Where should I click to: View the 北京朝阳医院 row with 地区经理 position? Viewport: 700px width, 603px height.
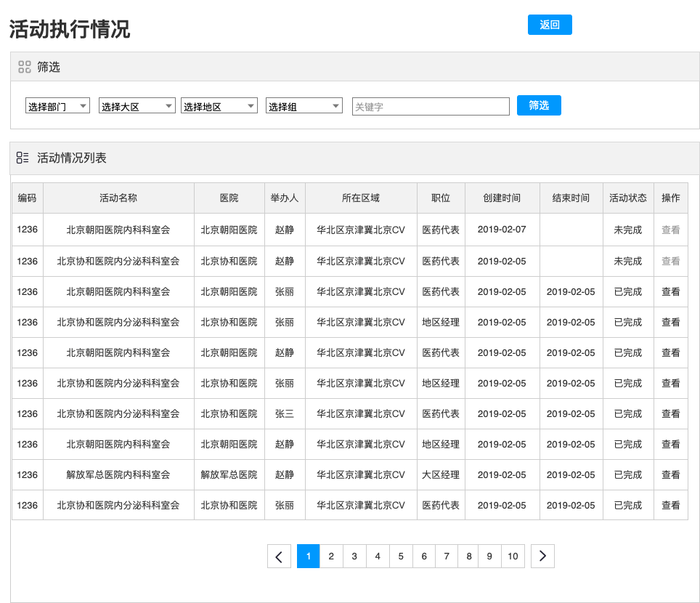[670, 445]
